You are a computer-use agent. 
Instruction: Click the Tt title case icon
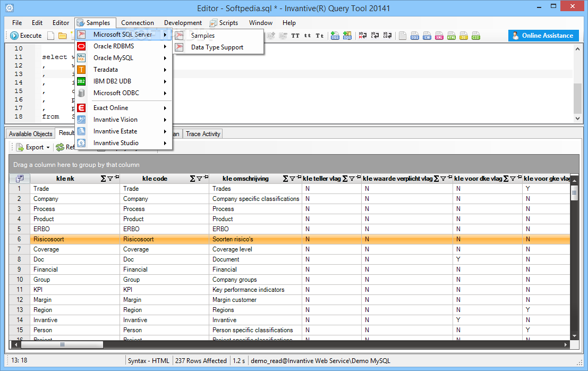[320, 36]
